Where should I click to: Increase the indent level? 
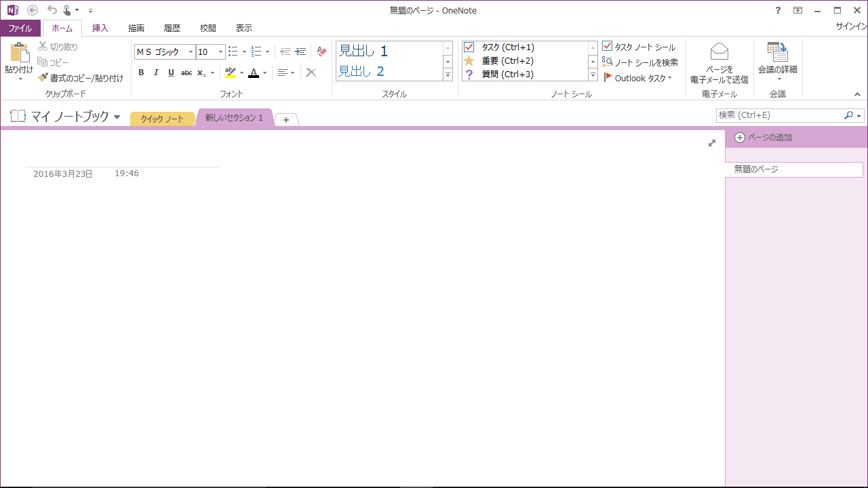(300, 52)
